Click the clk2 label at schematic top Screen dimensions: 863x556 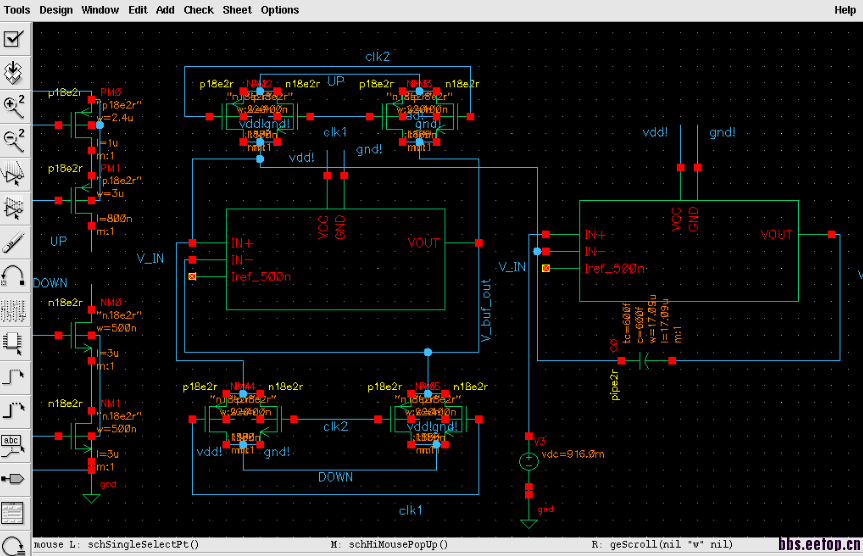378,57
